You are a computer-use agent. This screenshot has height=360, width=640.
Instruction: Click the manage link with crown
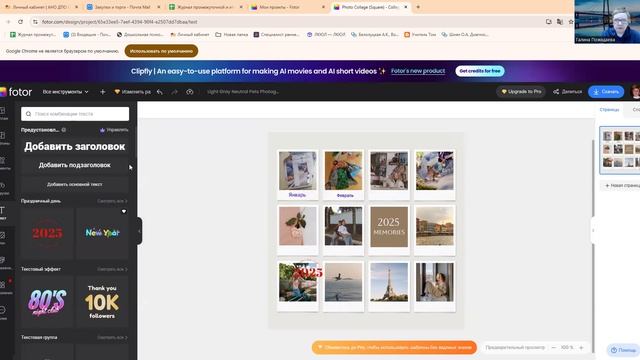114,130
